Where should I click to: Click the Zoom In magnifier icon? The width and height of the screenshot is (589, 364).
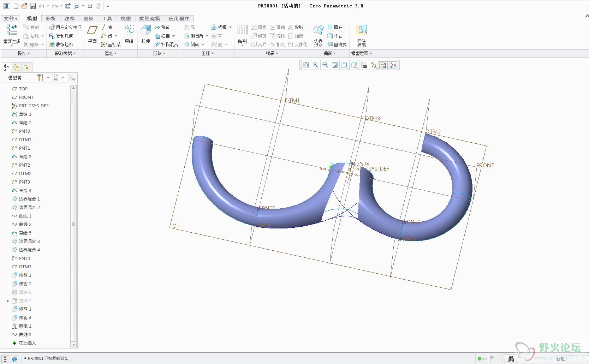point(315,65)
